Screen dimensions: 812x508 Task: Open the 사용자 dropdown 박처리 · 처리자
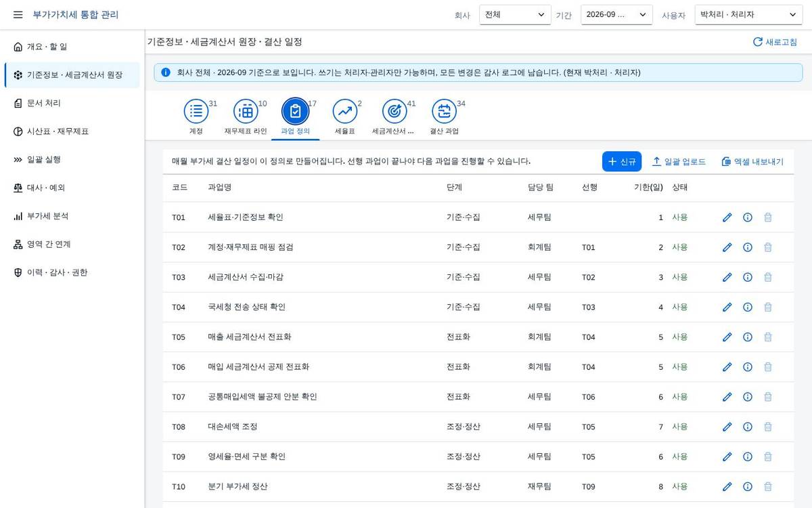click(748, 14)
